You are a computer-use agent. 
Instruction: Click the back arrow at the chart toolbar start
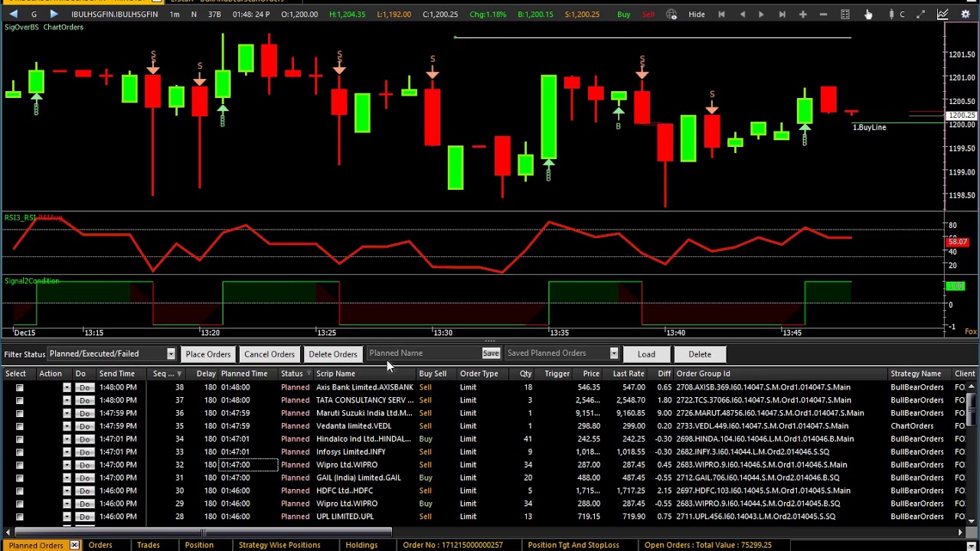(x=13, y=15)
